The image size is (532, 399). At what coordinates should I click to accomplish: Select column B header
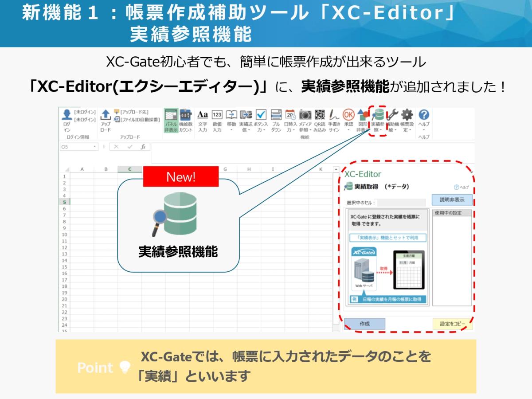[106, 169]
